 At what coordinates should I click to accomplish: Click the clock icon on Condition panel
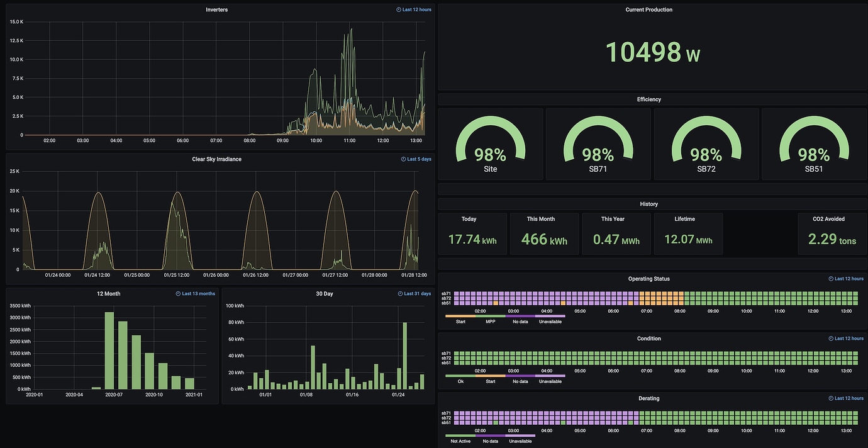(831, 339)
